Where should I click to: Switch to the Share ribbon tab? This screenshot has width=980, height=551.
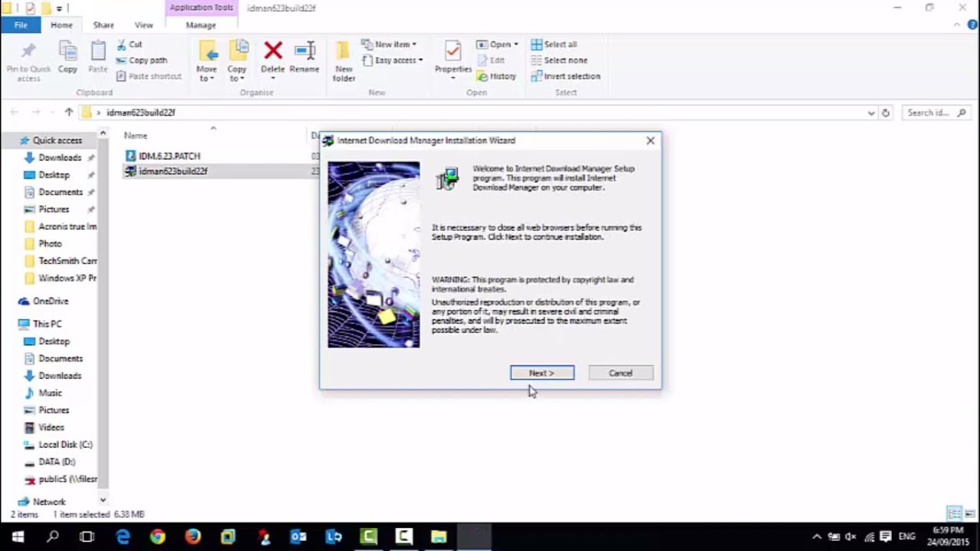point(103,25)
